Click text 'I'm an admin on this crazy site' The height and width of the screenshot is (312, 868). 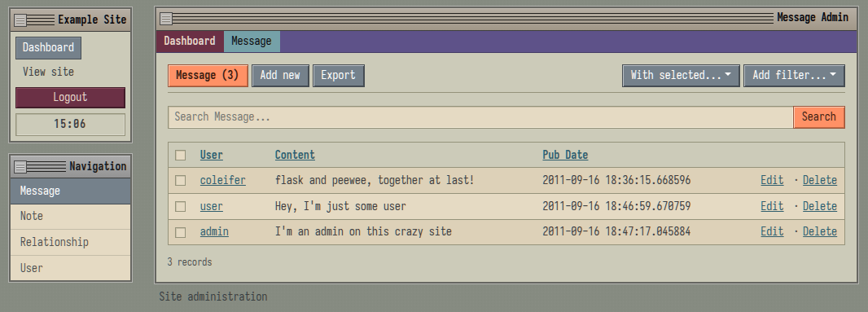coord(363,231)
